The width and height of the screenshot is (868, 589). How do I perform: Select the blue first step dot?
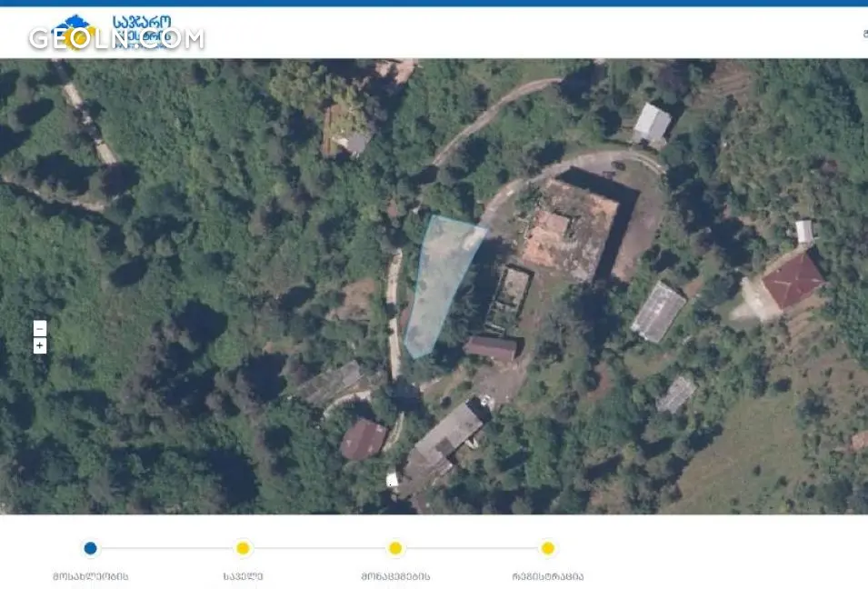[x=90, y=548]
